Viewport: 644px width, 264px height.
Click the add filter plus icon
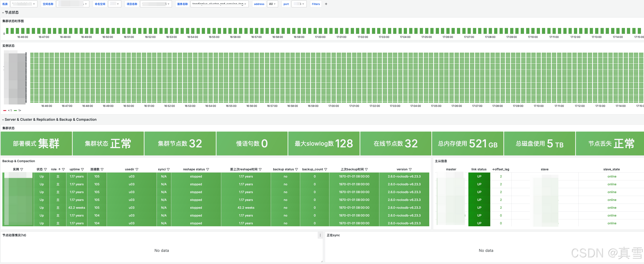(326, 4)
